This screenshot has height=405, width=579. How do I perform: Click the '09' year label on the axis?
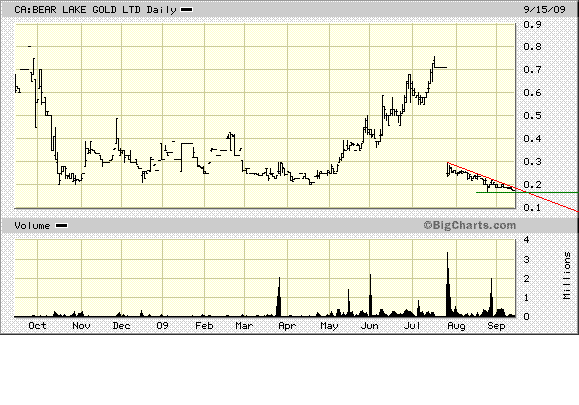pyautogui.click(x=162, y=326)
